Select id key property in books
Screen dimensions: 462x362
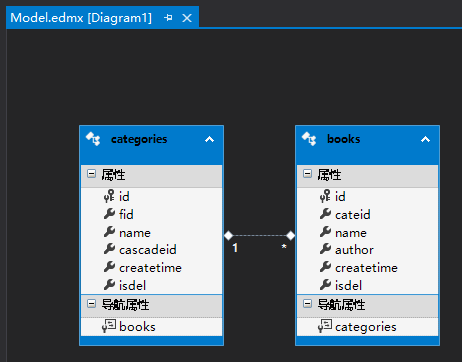368,197
